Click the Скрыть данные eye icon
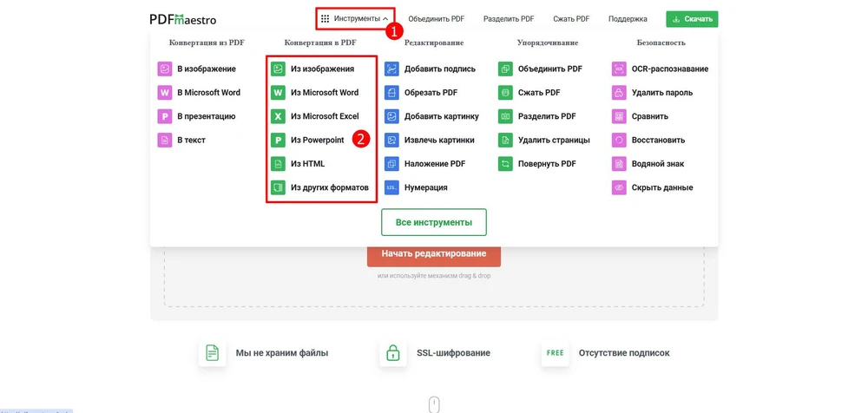Image resolution: width=868 pixels, height=413 pixels. click(x=619, y=187)
